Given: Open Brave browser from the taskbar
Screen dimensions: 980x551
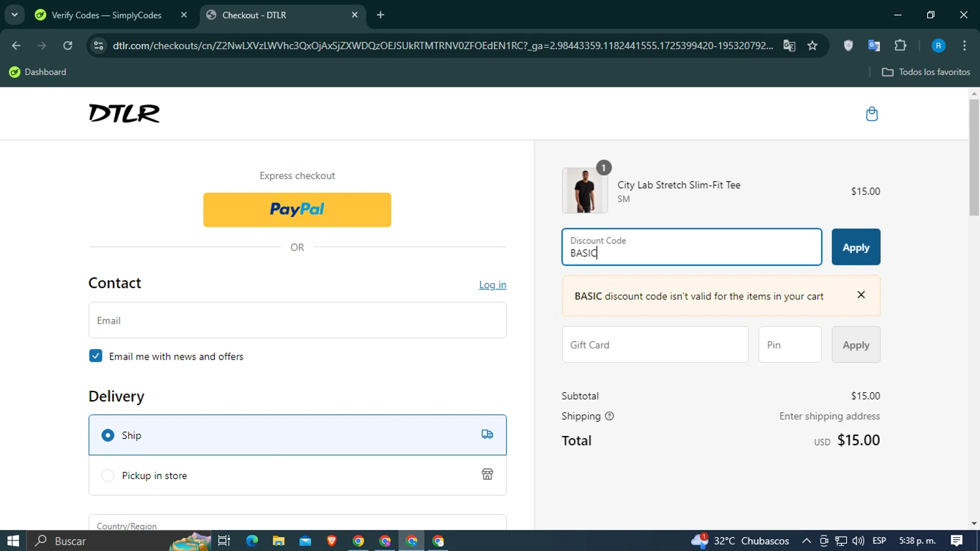Looking at the screenshot, I should point(332,541).
